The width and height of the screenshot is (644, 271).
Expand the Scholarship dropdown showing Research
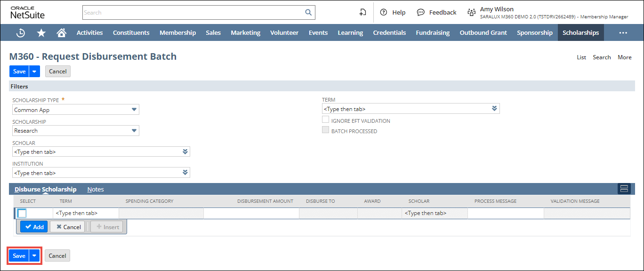(x=134, y=130)
